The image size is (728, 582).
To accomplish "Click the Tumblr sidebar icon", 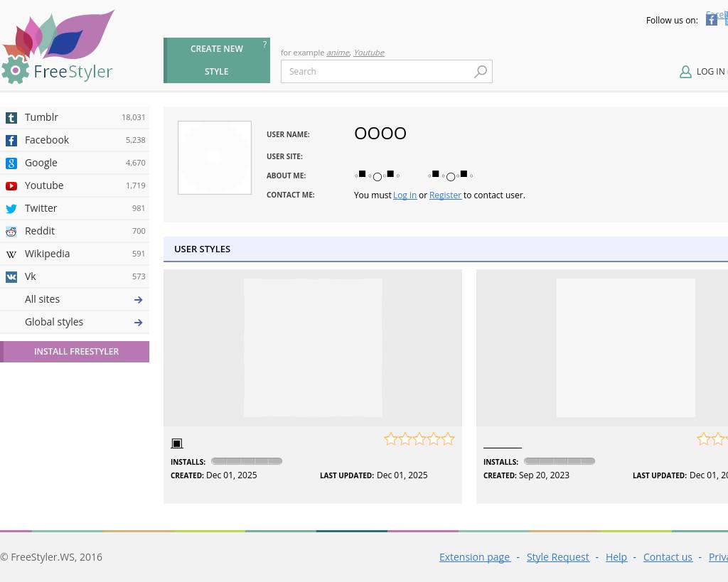I will (x=11, y=118).
